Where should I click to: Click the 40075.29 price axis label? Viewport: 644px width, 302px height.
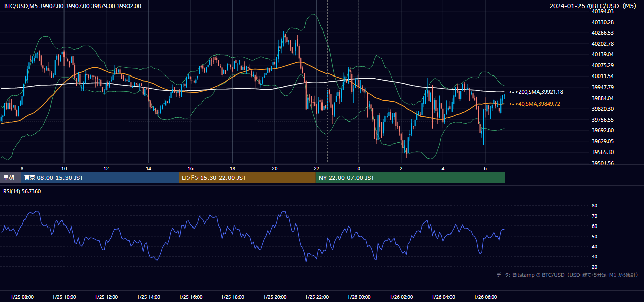[603, 65]
